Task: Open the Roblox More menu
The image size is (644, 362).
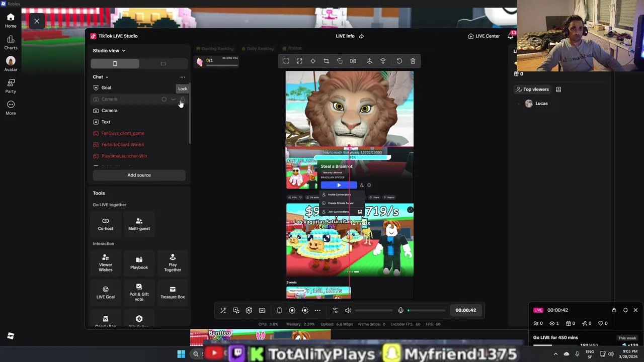Action: tap(11, 108)
